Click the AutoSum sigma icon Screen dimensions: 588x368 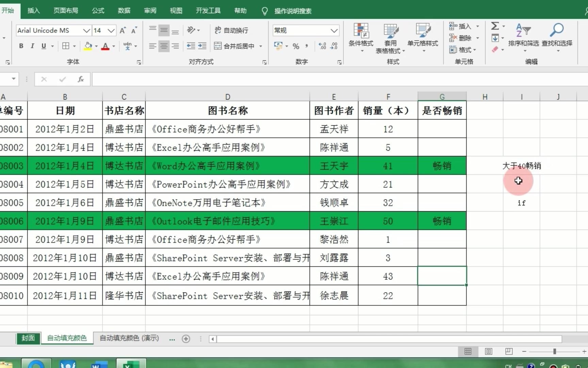(x=495, y=26)
